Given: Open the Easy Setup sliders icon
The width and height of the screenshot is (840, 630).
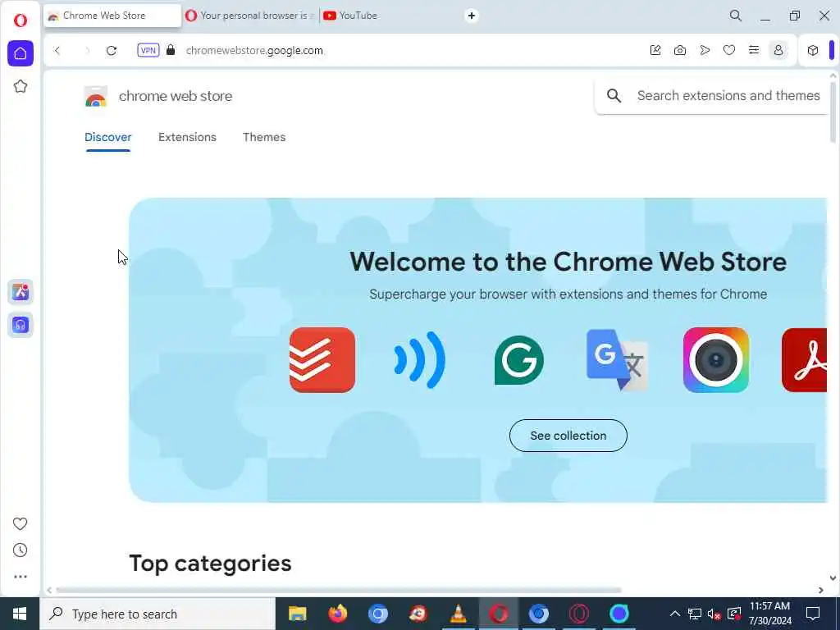Looking at the screenshot, I should [x=754, y=50].
